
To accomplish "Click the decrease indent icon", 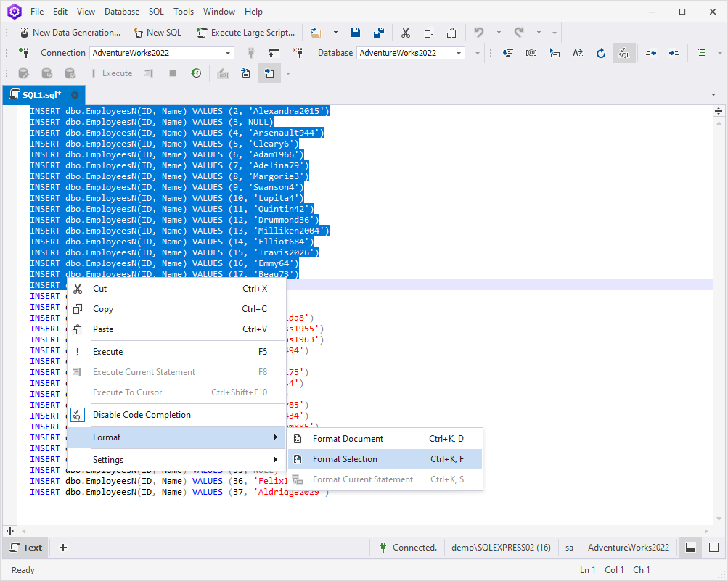I will tap(651, 53).
